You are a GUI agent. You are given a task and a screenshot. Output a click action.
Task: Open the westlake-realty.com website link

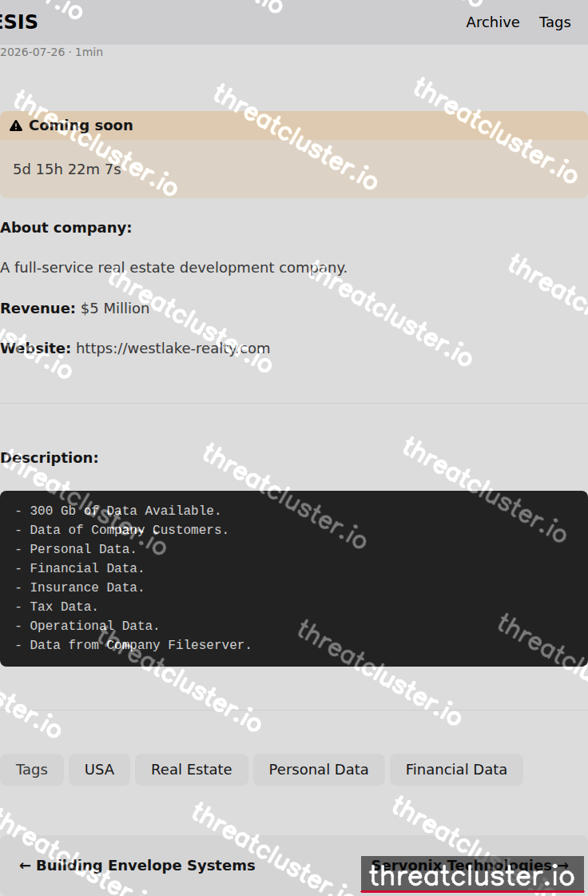[x=173, y=348]
